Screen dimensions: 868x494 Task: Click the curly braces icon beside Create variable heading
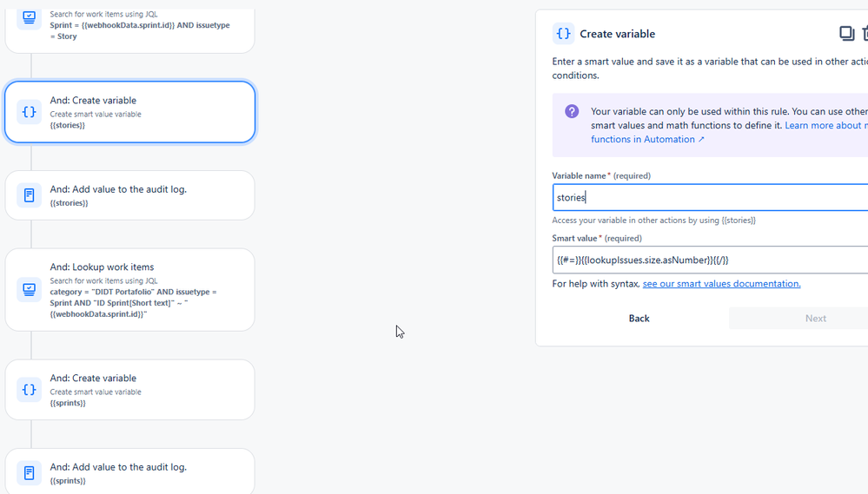coord(563,34)
